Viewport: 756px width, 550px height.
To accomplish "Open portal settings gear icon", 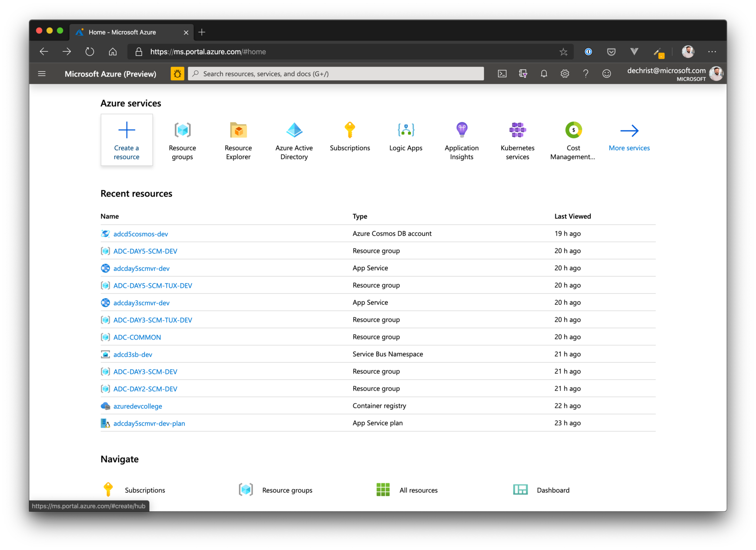I will tap(565, 74).
